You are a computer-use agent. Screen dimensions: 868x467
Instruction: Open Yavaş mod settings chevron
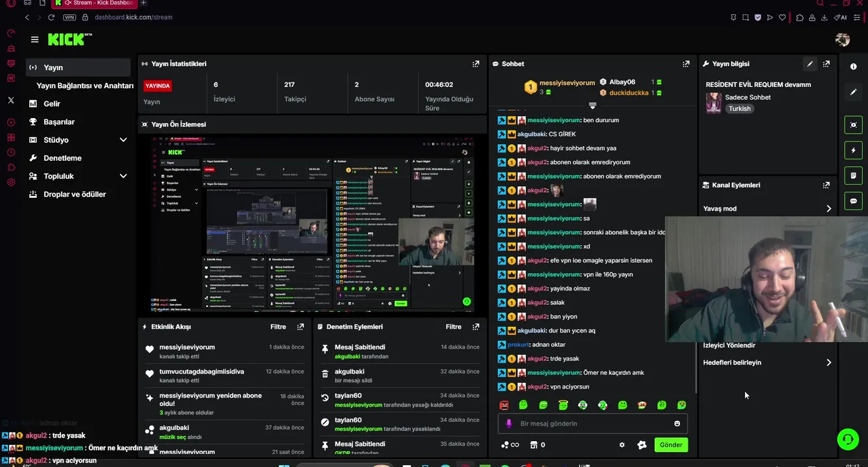[828, 209]
